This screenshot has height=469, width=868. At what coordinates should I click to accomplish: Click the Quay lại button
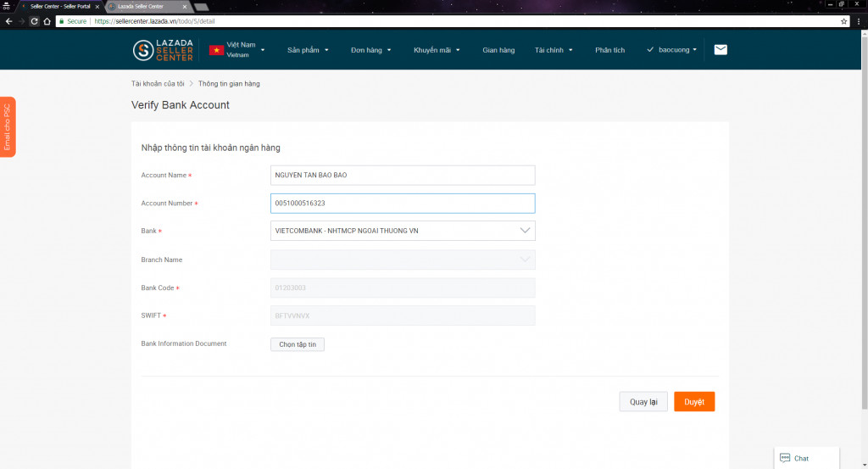pyautogui.click(x=643, y=402)
